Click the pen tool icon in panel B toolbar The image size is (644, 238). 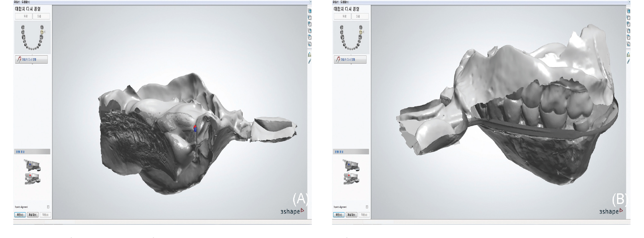[x=629, y=61]
